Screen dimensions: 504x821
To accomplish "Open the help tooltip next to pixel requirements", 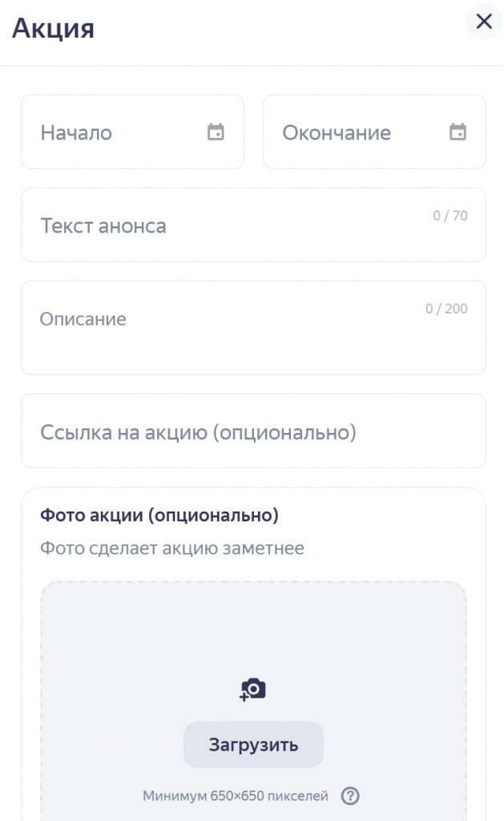I will point(350,795).
